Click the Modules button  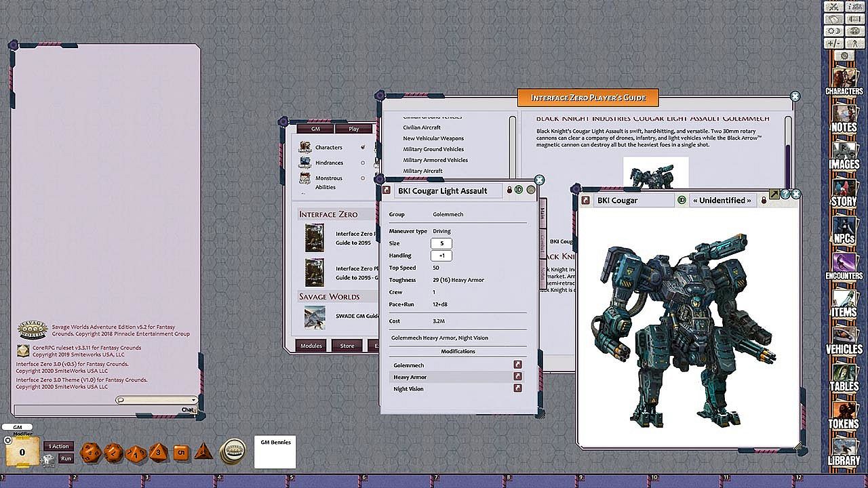[311, 346]
